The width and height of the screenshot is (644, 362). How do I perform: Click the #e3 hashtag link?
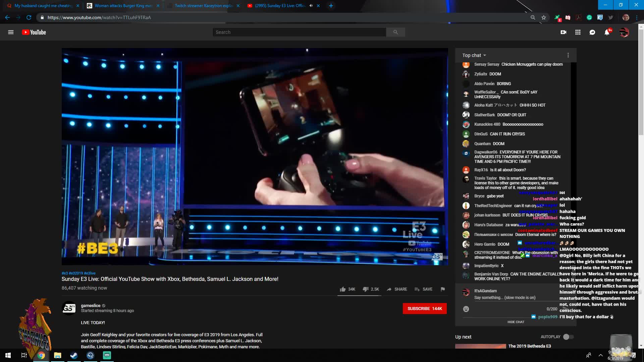tap(64, 273)
